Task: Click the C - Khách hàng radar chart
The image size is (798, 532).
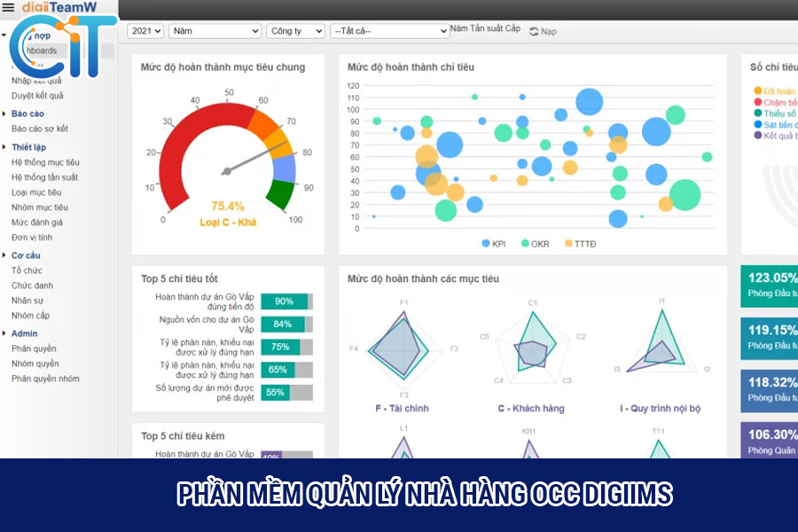Action: (532, 348)
